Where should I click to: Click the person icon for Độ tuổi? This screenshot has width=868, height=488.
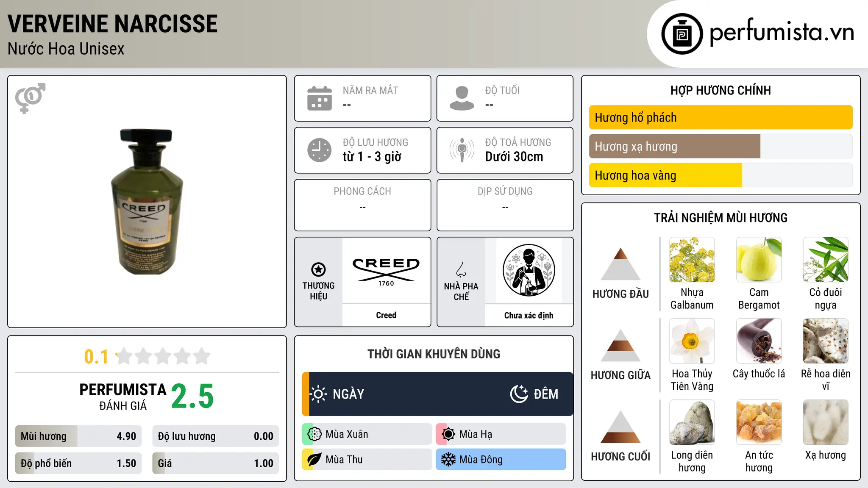(x=462, y=98)
